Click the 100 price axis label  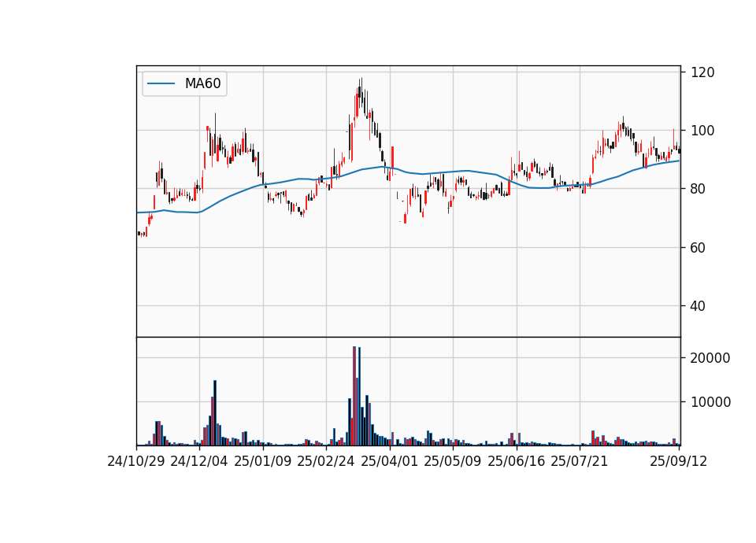click(702, 131)
